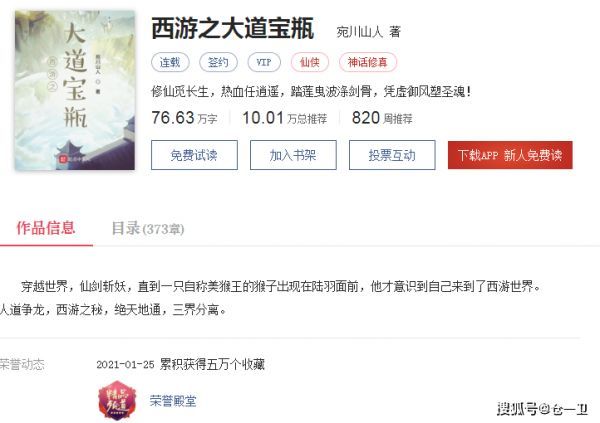Click 下载APP 新人免费读 red button
The height and width of the screenshot is (423, 600).
[510, 155]
